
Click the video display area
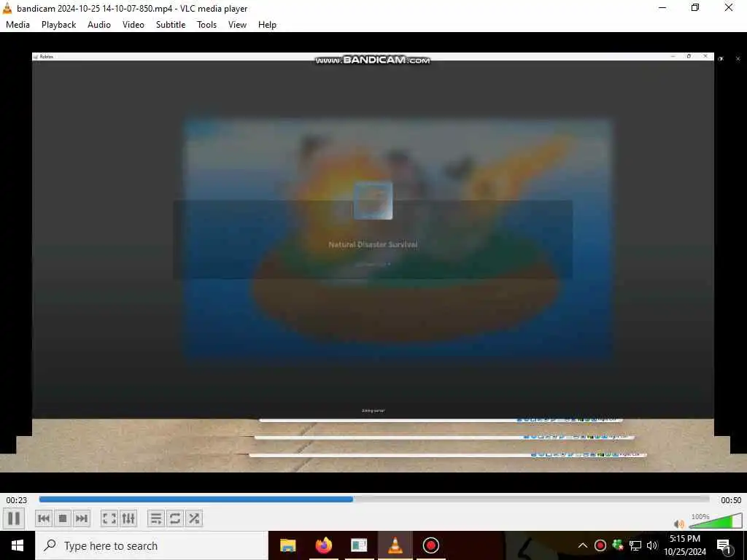[373, 262]
